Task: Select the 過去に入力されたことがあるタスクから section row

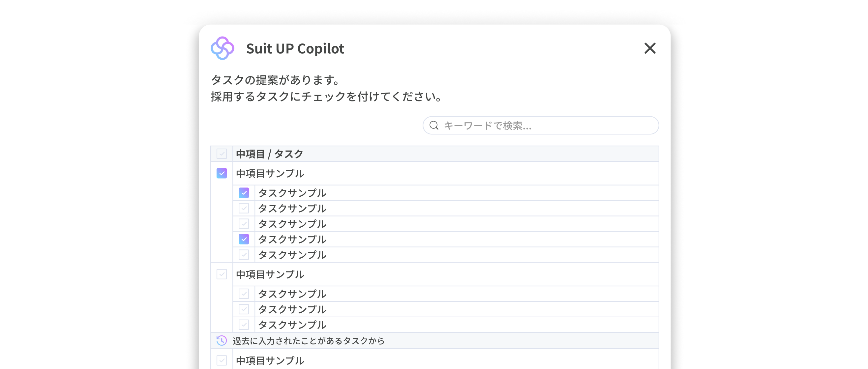Action: (x=308, y=341)
